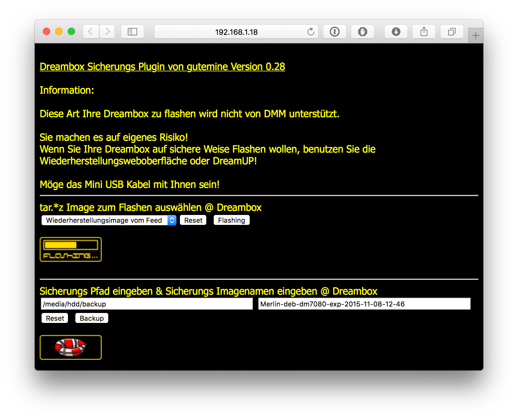The width and height of the screenshot is (518, 420).
Task: Click Reset below the backup path
Action: click(55, 318)
